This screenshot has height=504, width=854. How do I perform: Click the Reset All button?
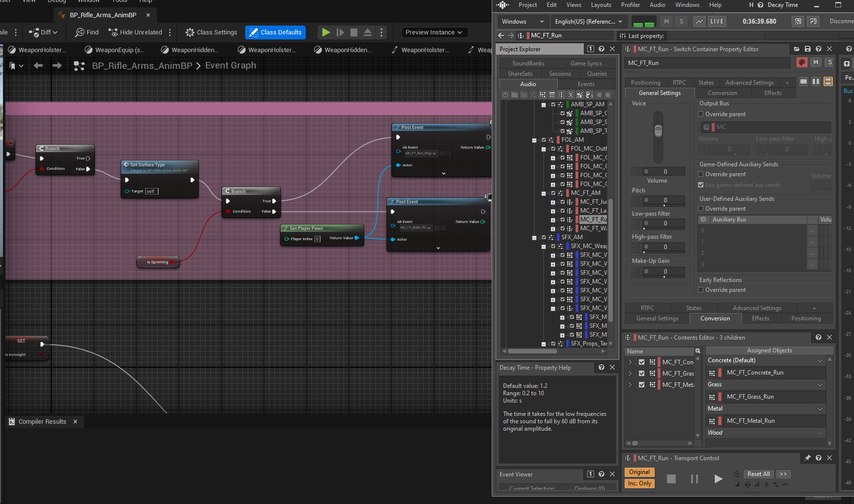pyautogui.click(x=758, y=474)
